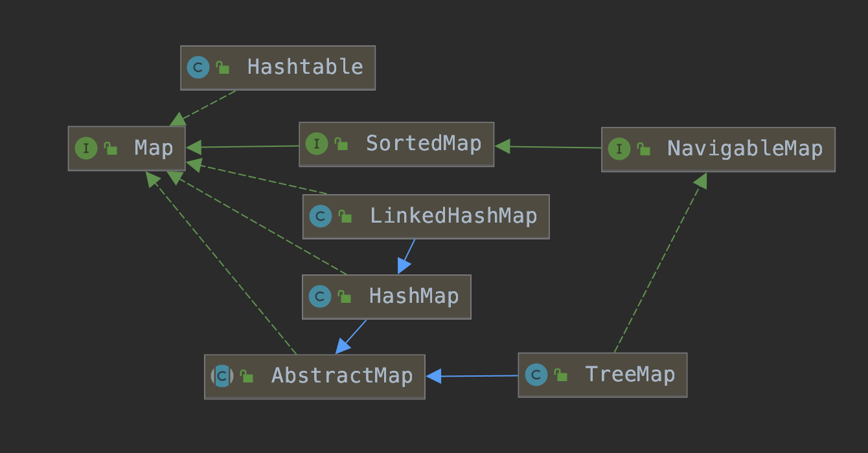This screenshot has width=868, height=453.
Task: Select the LinkedHashMap class name label
Action: pyautogui.click(x=453, y=216)
